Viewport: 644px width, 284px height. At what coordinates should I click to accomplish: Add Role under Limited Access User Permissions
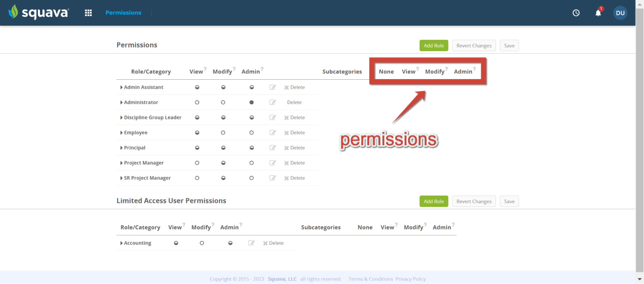[434, 201]
